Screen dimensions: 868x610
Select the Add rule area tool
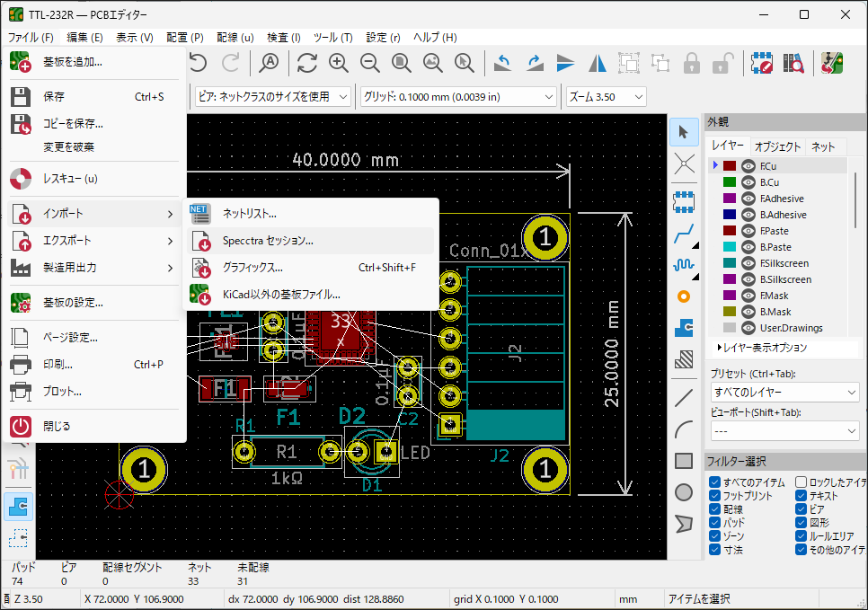click(684, 359)
